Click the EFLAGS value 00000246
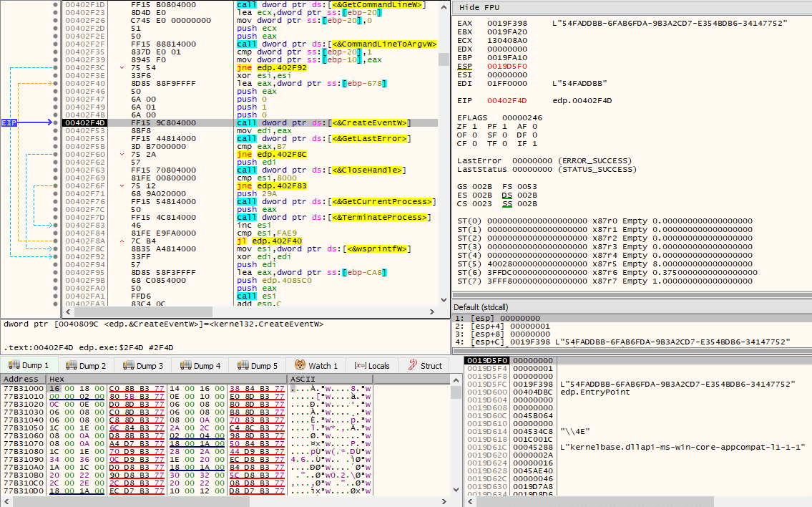The height and width of the screenshot is (507, 812). pos(522,117)
